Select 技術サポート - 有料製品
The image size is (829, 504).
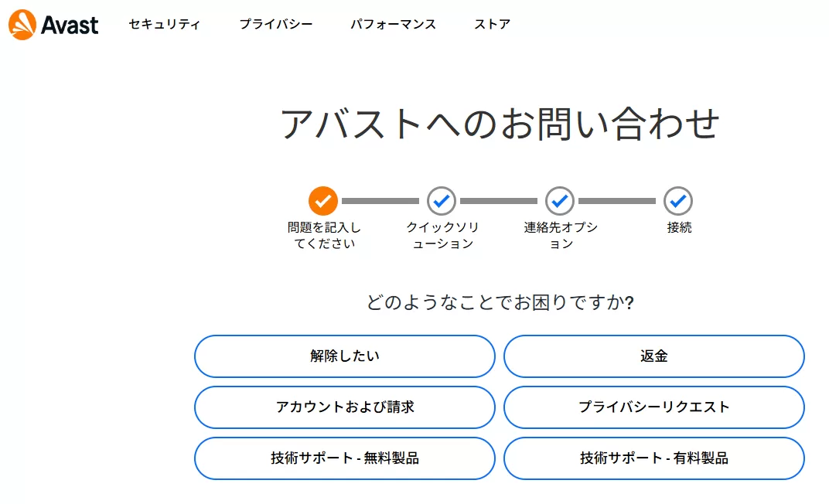pos(654,458)
